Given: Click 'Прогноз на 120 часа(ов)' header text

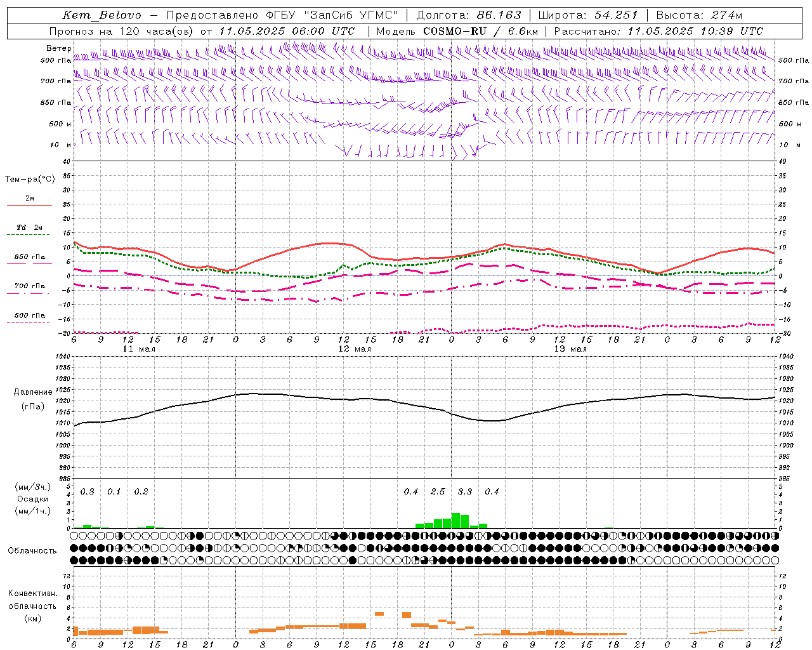Looking at the screenshot, I should click(122, 31).
